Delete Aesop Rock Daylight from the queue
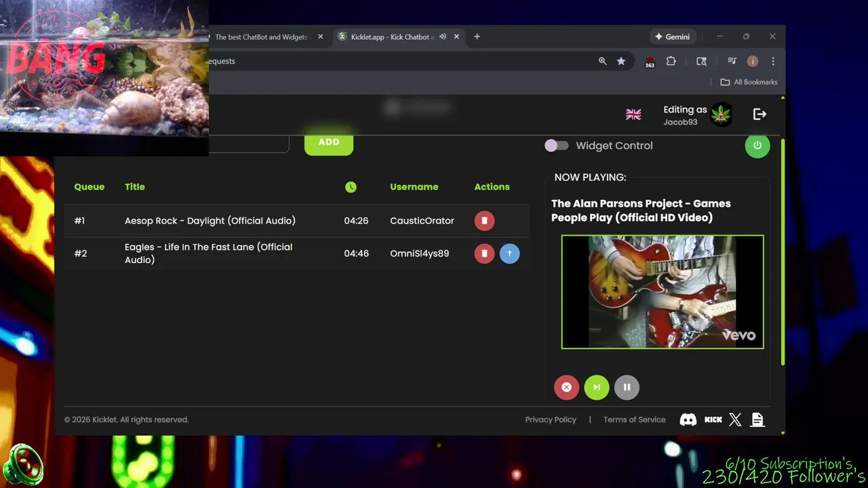This screenshot has height=488, width=868. click(484, 220)
